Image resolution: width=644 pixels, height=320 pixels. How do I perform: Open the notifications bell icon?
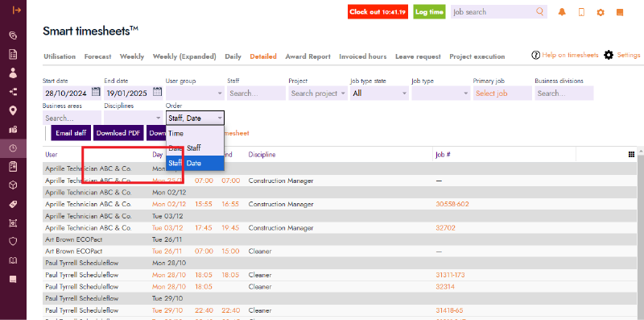pos(562,12)
